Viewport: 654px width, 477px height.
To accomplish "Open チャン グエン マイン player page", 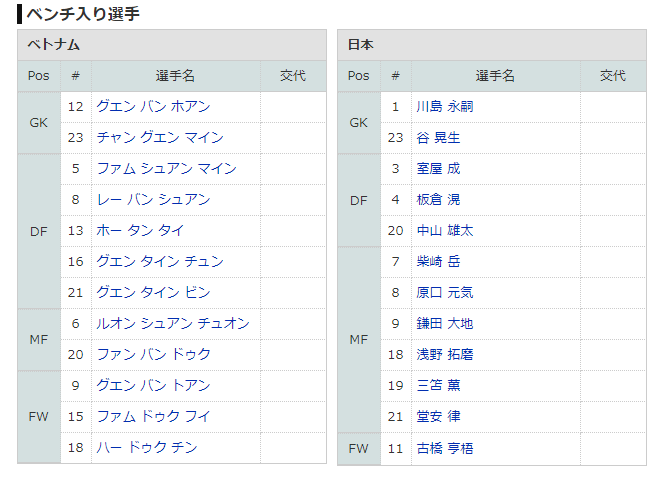I will click(x=160, y=137).
